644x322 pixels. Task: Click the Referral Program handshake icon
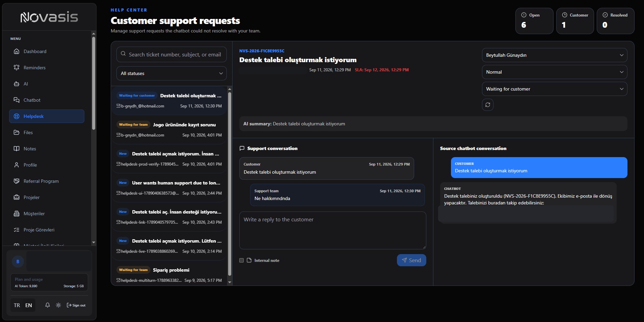[17, 181]
